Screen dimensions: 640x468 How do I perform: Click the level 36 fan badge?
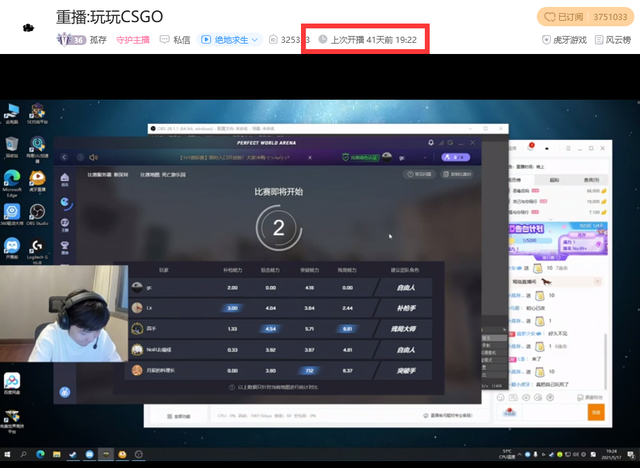pyautogui.click(x=70, y=40)
